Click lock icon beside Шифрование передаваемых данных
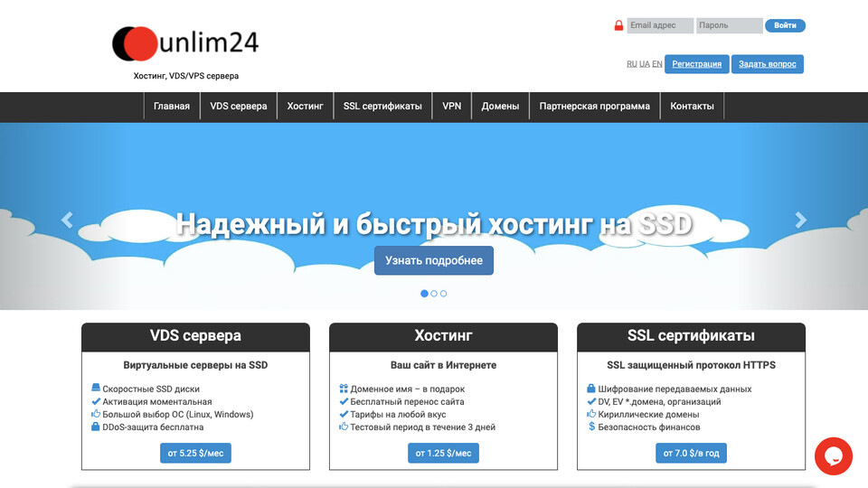The height and width of the screenshot is (488, 868). 591,389
